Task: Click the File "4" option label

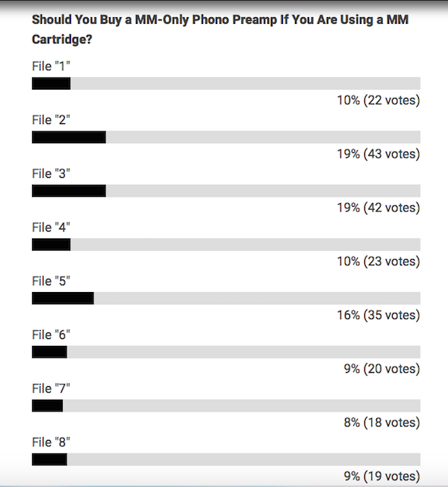Action: (51, 227)
